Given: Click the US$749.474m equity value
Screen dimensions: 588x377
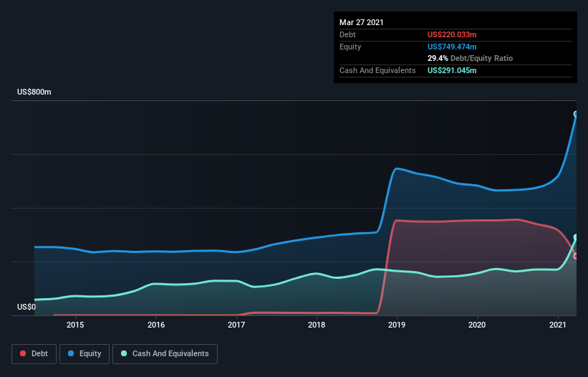Looking at the screenshot, I should click(x=452, y=47).
